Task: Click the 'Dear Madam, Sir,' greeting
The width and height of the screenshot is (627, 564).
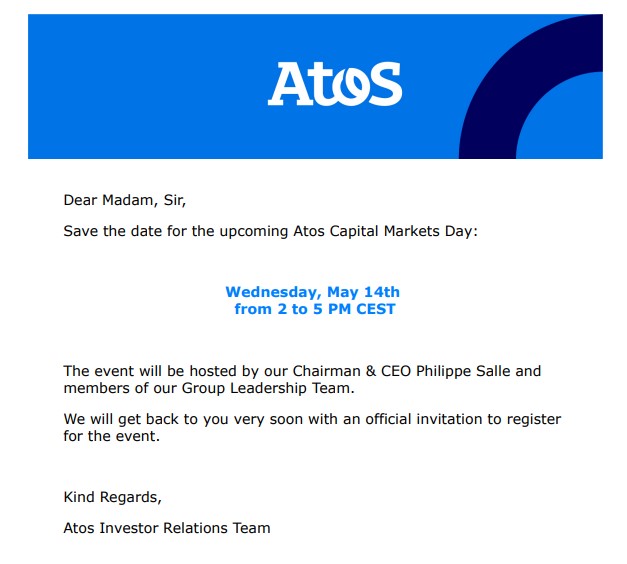Action: click(x=125, y=200)
